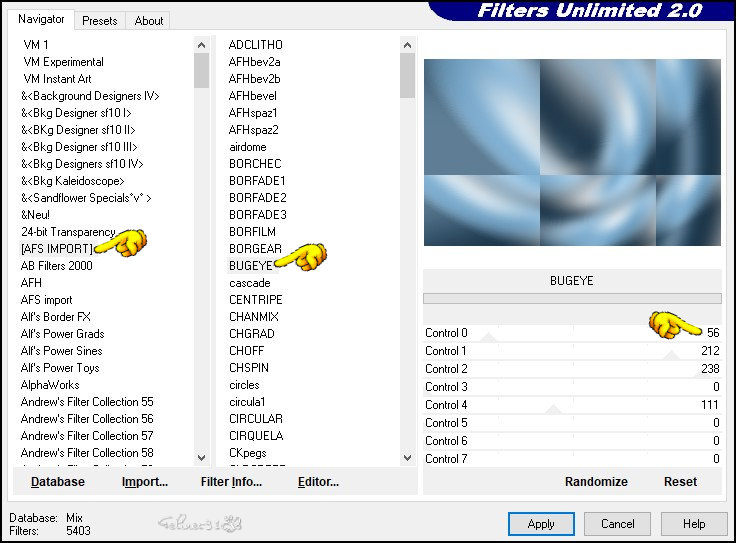Select &<Bkg Kaleidoscope> category
This screenshot has height=543, width=736.
tap(73, 181)
